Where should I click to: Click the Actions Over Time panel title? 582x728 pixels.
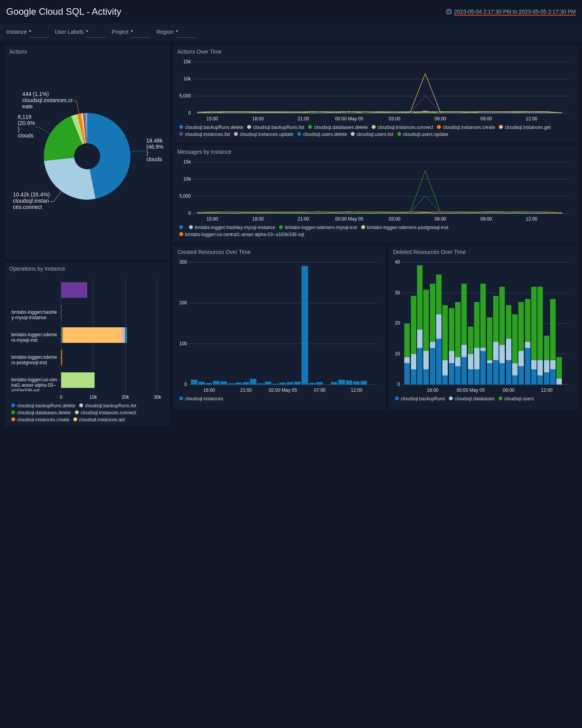tap(199, 52)
